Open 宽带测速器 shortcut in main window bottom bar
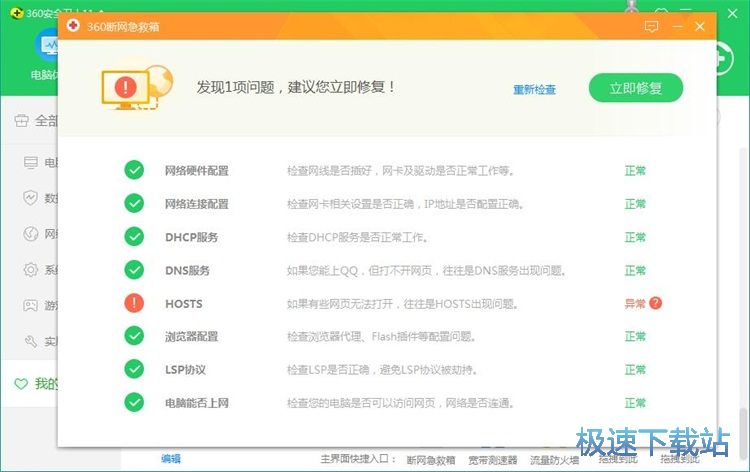The height and width of the screenshot is (472, 750). coord(493,460)
